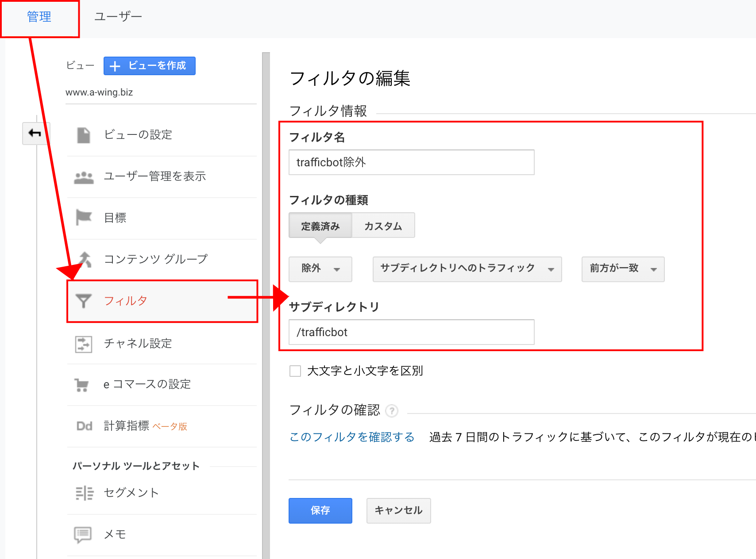This screenshot has height=559, width=756.
Task: Click the サブディレクトリ input field
Action: point(411,332)
